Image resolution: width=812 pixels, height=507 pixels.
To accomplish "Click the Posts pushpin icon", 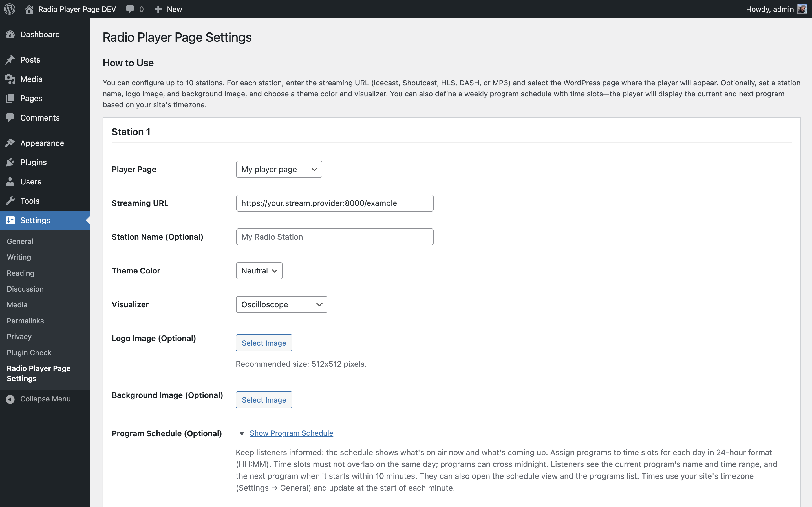I will click(x=10, y=60).
